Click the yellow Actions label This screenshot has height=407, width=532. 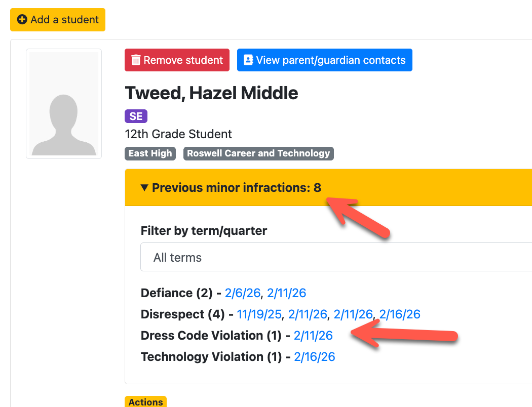tap(145, 402)
